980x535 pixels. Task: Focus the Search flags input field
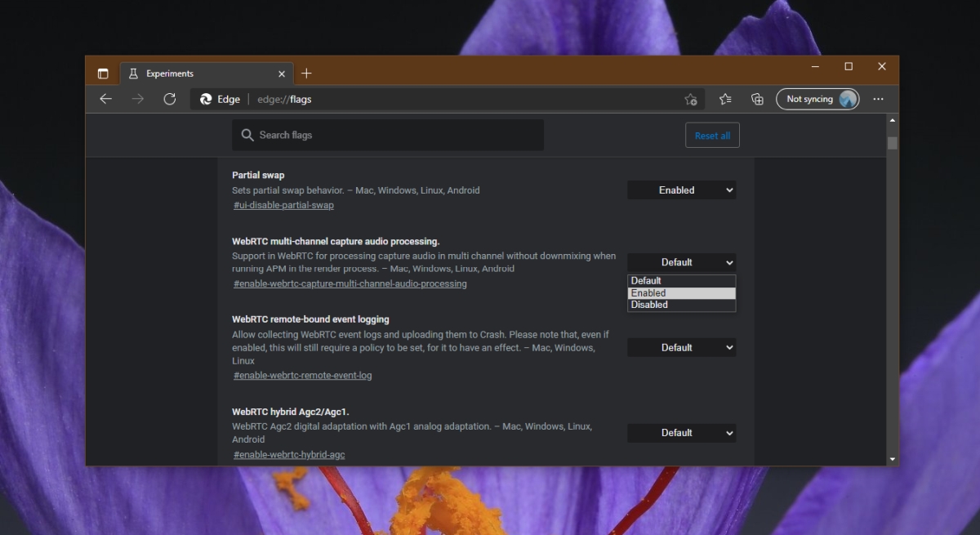388,135
